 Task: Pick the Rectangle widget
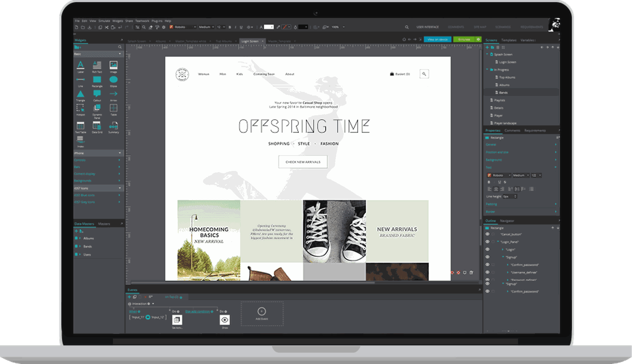(97, 81)
